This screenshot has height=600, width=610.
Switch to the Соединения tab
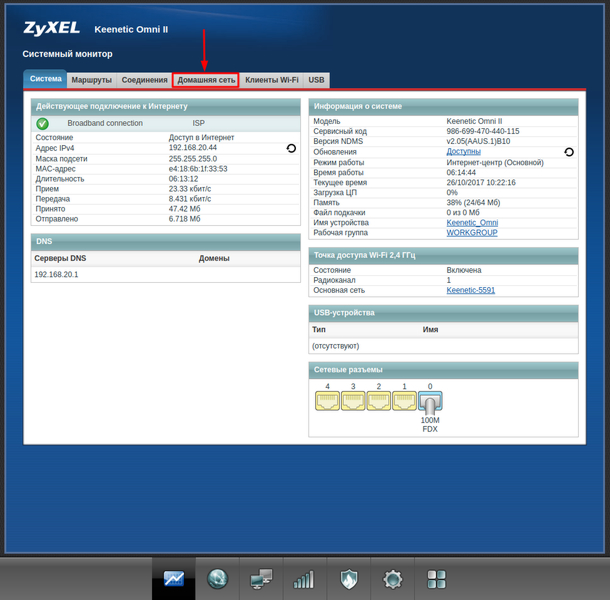144,80
